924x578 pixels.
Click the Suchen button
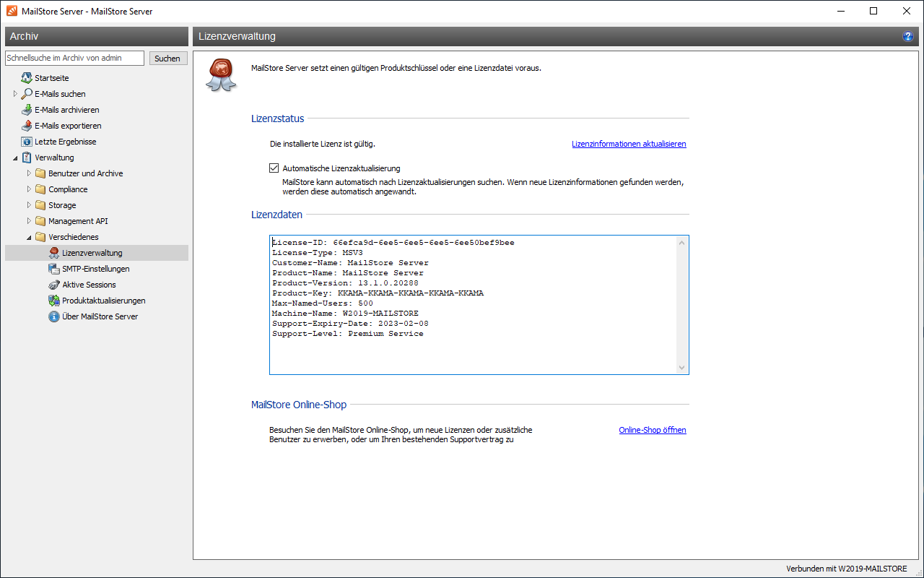[x=168, y=59]
